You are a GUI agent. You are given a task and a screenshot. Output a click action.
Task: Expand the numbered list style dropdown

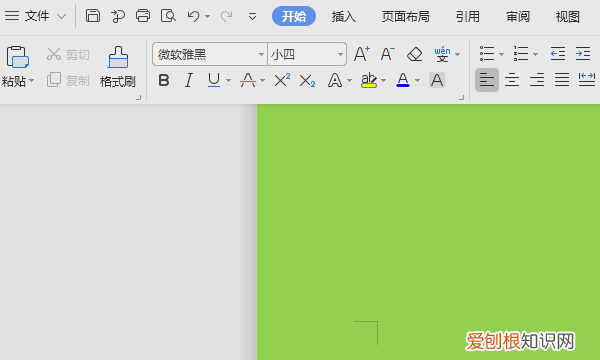click(x=535, y=54)
